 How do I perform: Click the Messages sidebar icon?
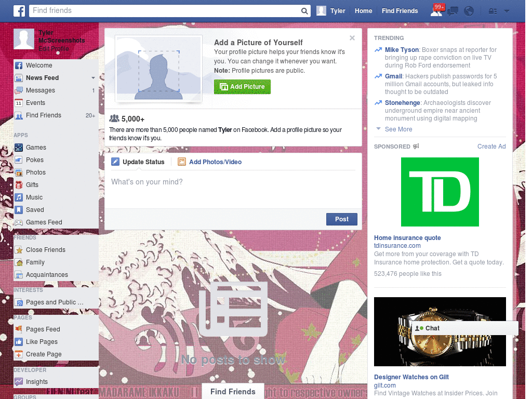[19, 90]
